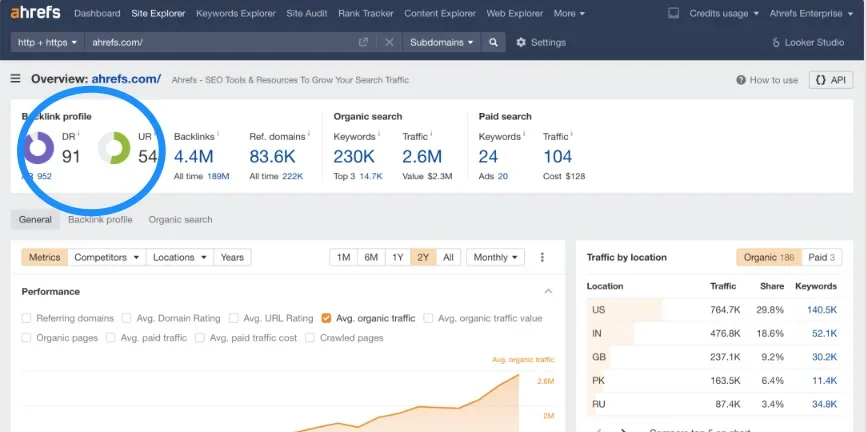The height and width of the screenshot is (432, 866).
Task: Collapse the Performance section chevron
Action: 548,291
